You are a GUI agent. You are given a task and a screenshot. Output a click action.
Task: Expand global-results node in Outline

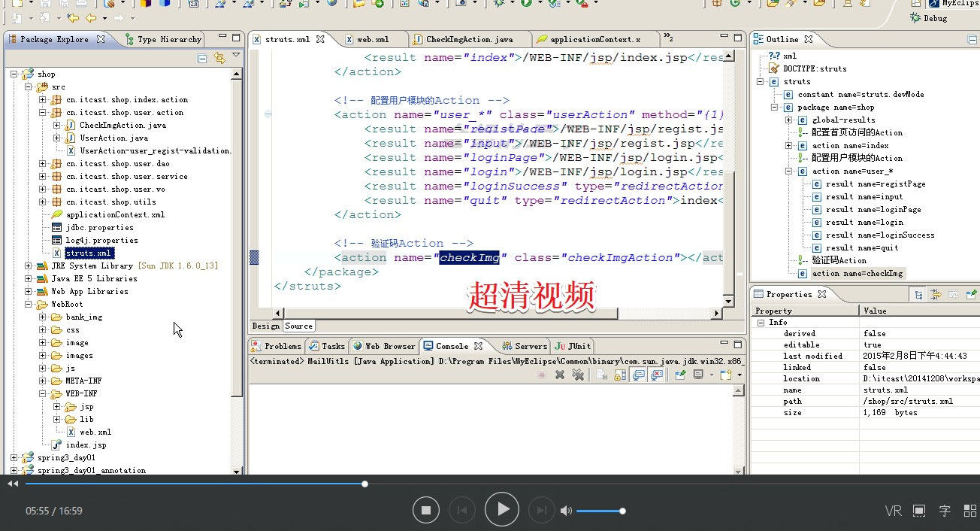(x=788, y=120)
